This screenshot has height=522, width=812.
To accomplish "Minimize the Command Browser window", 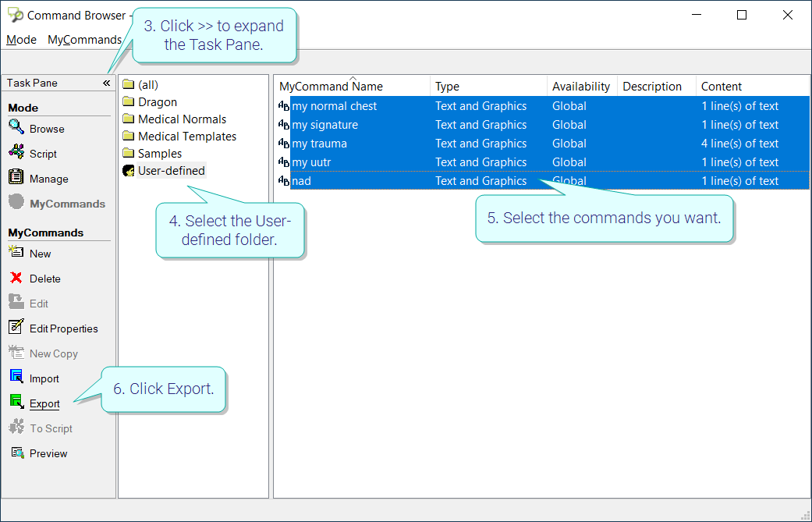I will pyautogui.click(x=697, y=15).
